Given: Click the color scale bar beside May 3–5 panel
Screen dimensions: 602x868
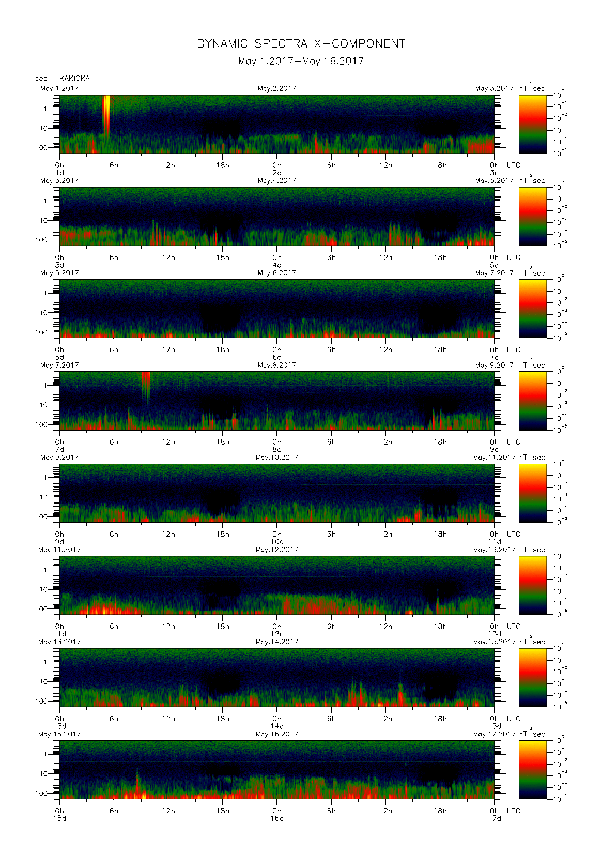Looking at the screenshot, I should [x=533, y=216].
